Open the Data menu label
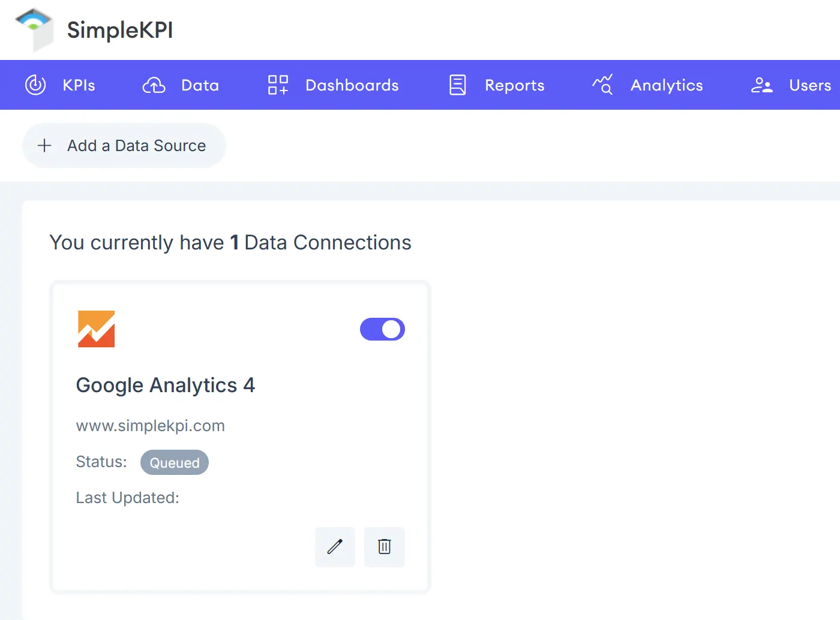 click(x=200, y=85)
